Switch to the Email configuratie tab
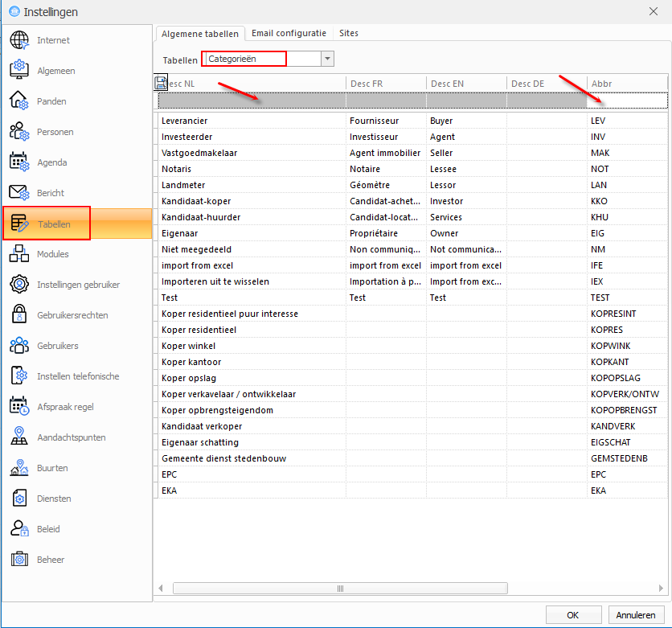The height and width of the screenshot is (628, 672). (x=289, y=34)
